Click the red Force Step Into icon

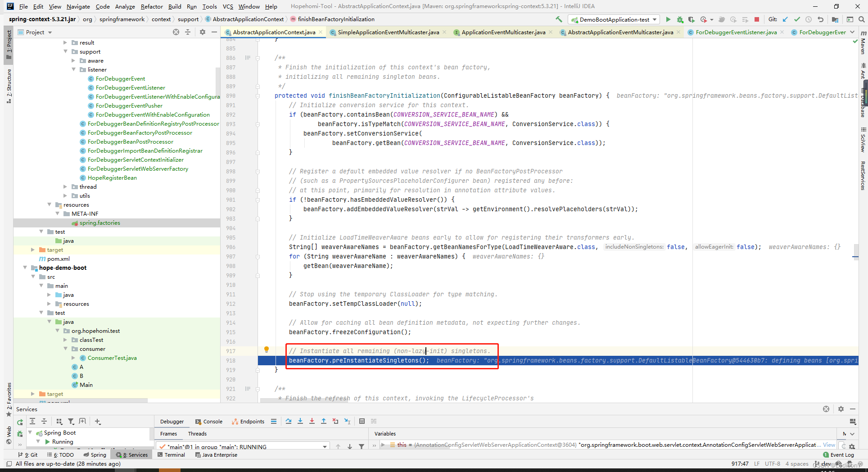click(x=312, y=421)
